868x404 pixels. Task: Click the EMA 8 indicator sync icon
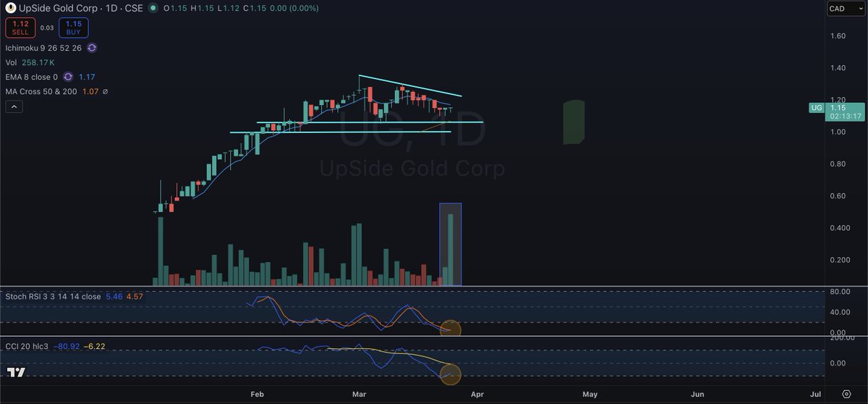tap(68, 77)
